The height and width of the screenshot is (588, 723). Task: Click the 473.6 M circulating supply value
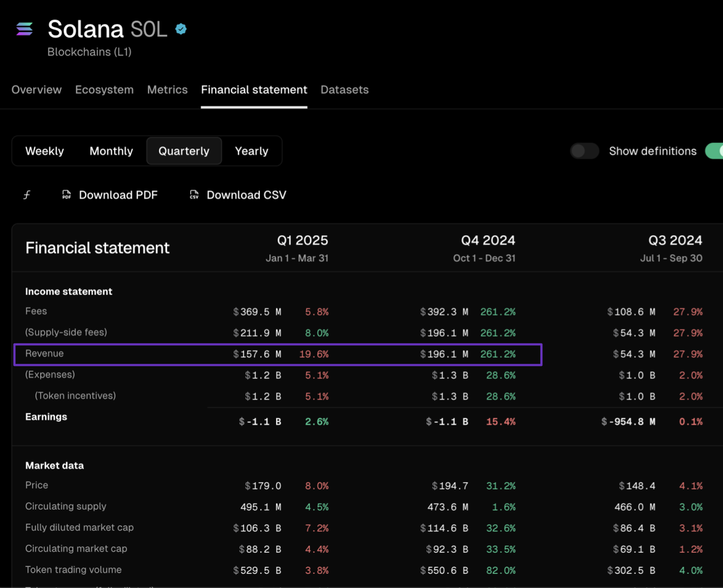(x=448, y=507)
